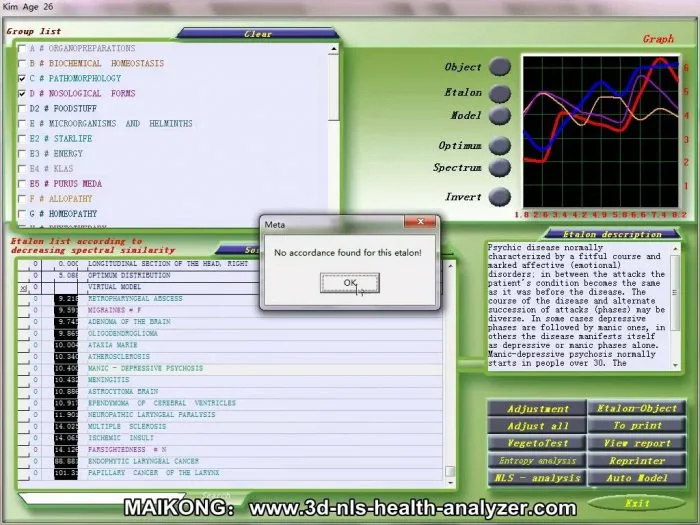700x525 pixels.
Task: Run the VegetoTest function
Action: pyautogui.click(x=537, y=443)
